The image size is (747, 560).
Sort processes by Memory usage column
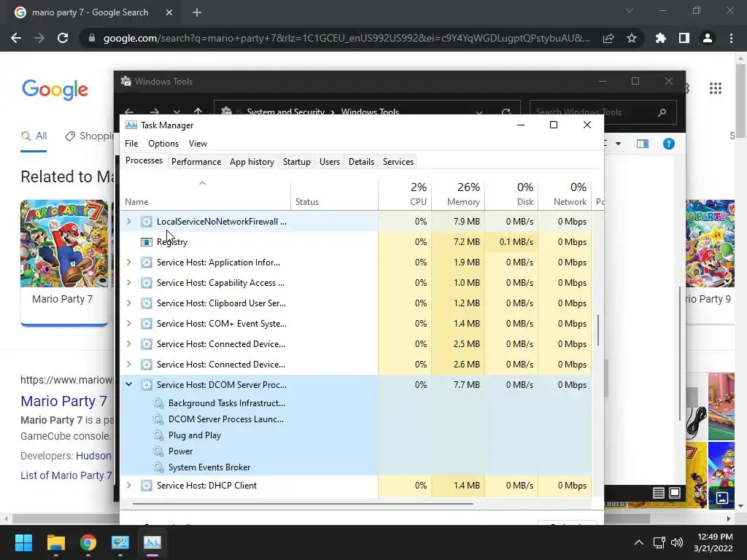pyautogui.click(x=458, y=195)
